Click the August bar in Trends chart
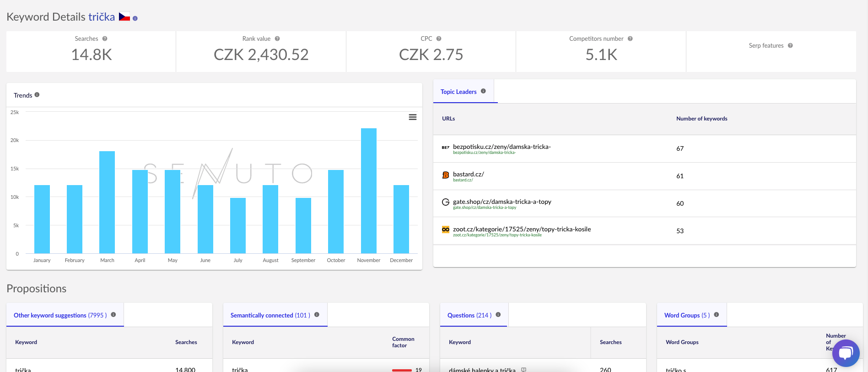The image size is (868, 372). [270, 219]
